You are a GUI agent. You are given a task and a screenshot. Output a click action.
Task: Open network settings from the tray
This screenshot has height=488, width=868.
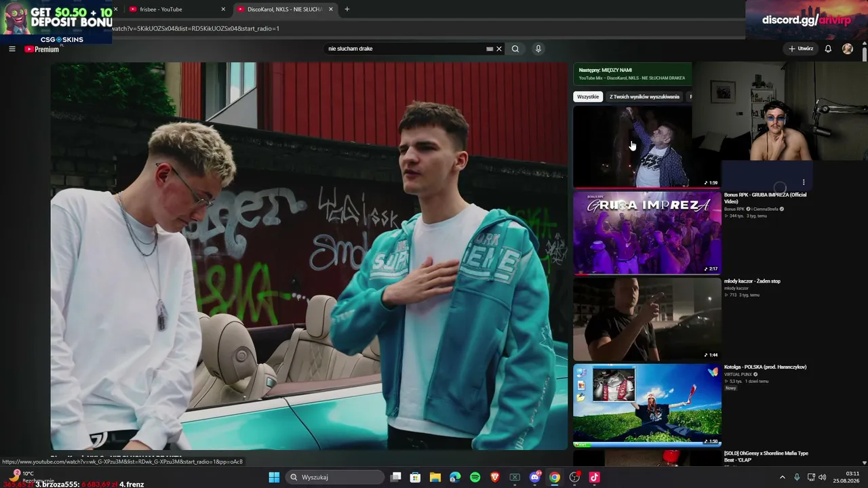pyautogui.click(x=811, y=477)
